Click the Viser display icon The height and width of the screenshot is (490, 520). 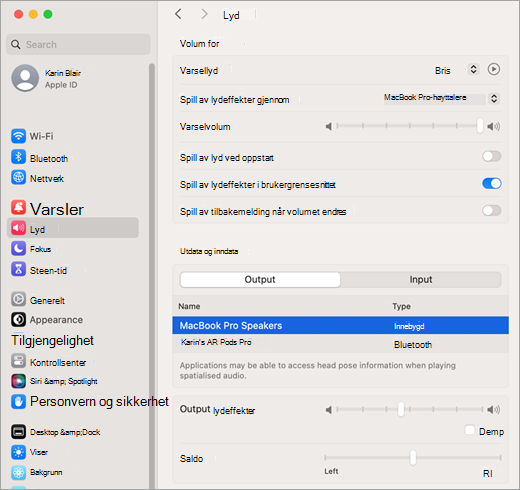point(18,452)
